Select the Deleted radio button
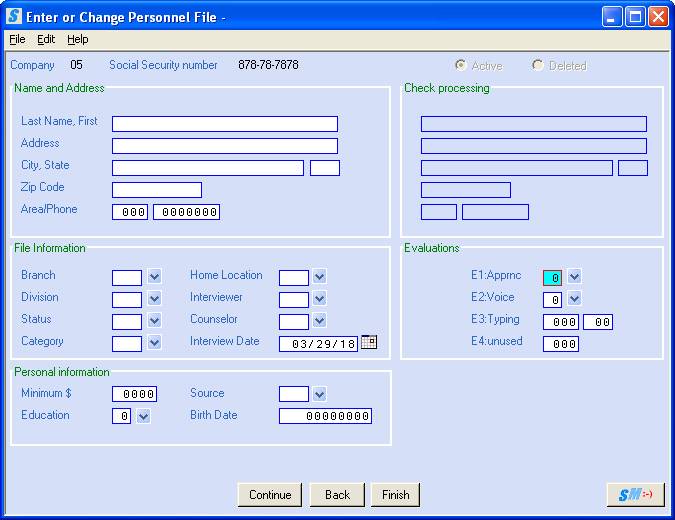 538,65
